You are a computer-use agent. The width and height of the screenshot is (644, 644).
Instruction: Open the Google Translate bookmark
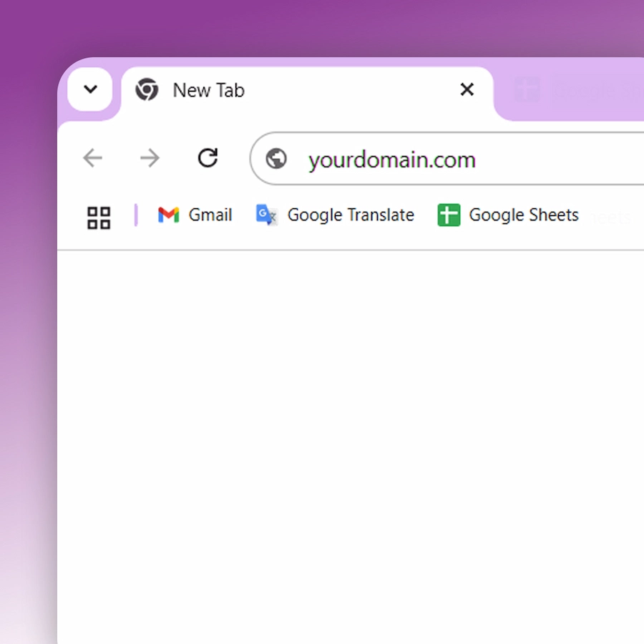pos(335,215)
